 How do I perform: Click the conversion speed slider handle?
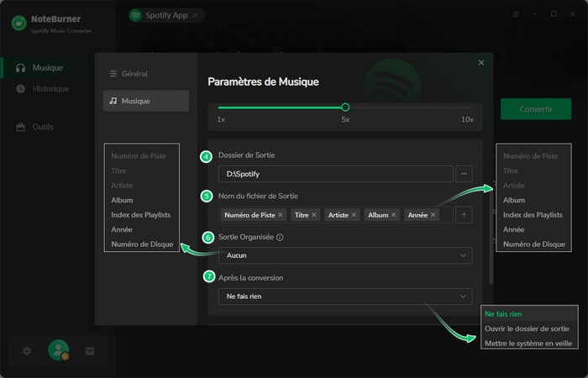click(x=345, y=108)
